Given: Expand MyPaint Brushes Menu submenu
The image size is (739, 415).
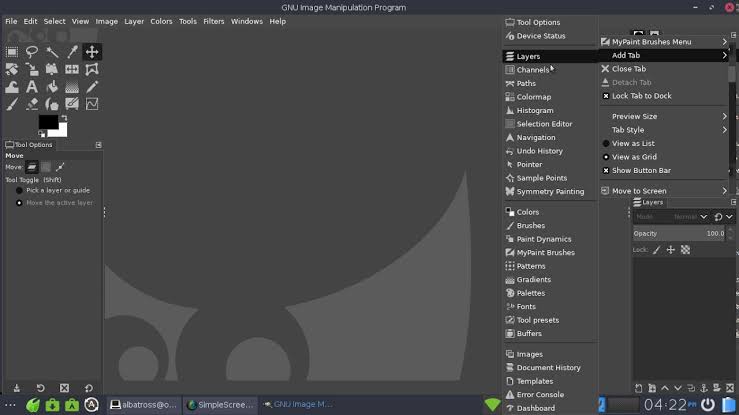Looking at the screenshot, I should coord(664,42).
